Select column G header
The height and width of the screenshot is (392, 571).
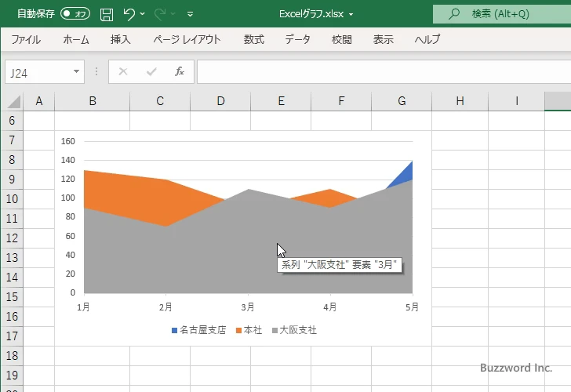pyautogui.click(x=402, y=101)
